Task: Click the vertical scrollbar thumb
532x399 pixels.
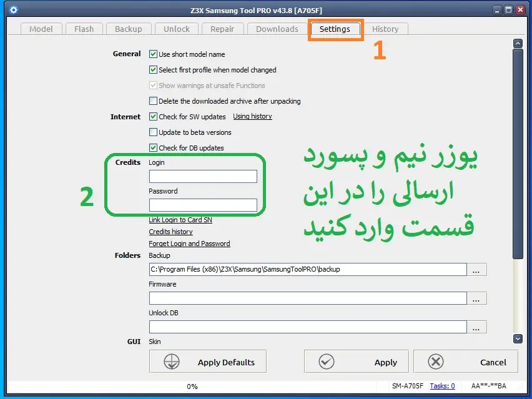Action: click(518, 154)
